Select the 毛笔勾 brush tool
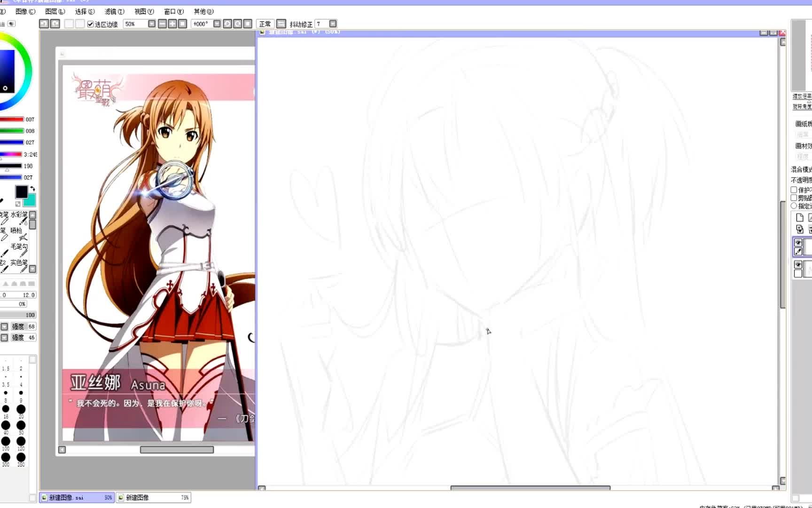This screenshot has height=508, width=812. [20, 250]
